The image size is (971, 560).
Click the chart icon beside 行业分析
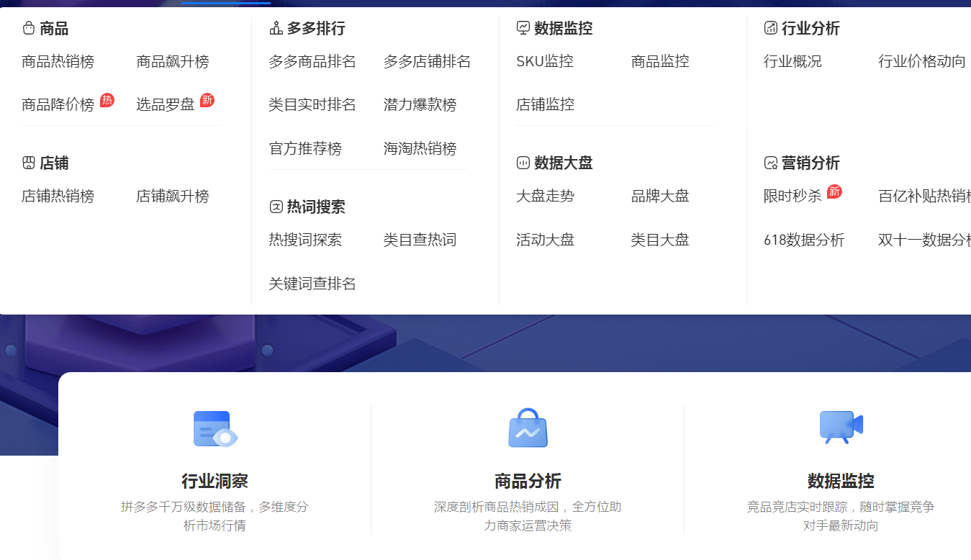click(771, 29)
